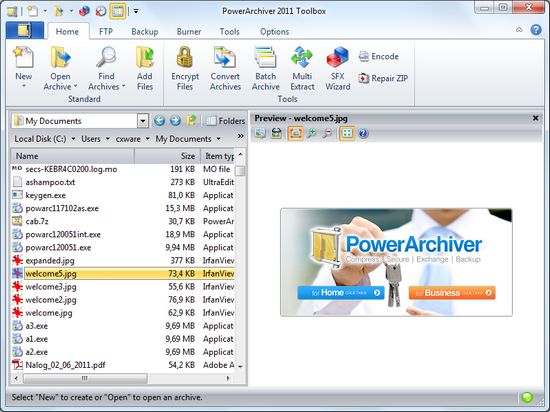The width and height of the screenshot is (550, 412).
Task: Go back with the blue back arrow
Action: pyautogui.click(x=159, y=121)
